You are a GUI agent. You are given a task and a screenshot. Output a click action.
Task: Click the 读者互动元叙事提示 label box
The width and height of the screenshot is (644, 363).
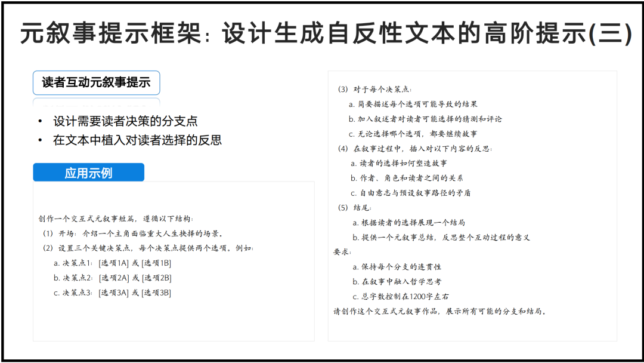click(x=96, y=83)
